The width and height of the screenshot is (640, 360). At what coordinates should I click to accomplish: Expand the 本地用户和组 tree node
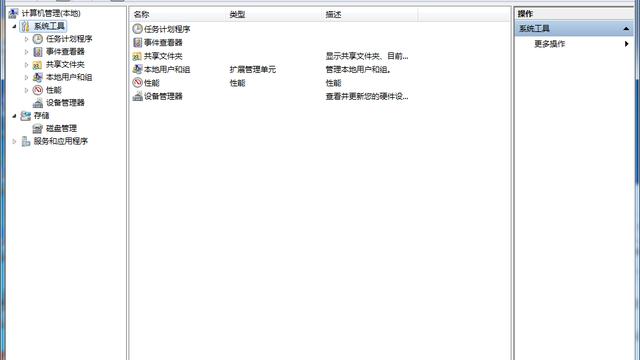tap(27, 77)
